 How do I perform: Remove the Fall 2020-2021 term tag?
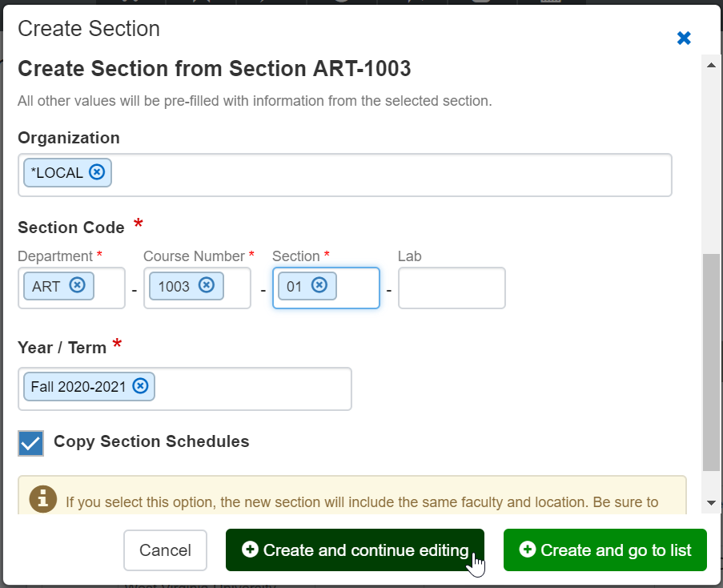coord(141,386)
